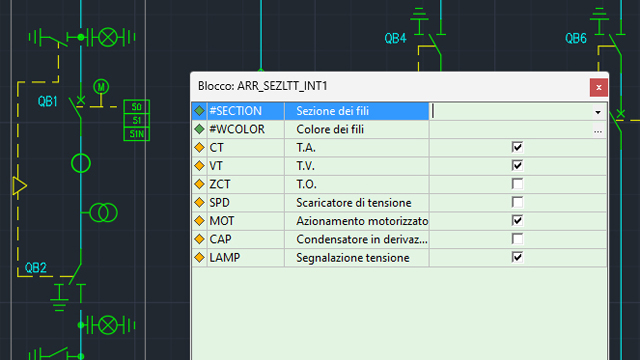
Task: Click the S1N box in the drawing
Action: click(137, 134)
